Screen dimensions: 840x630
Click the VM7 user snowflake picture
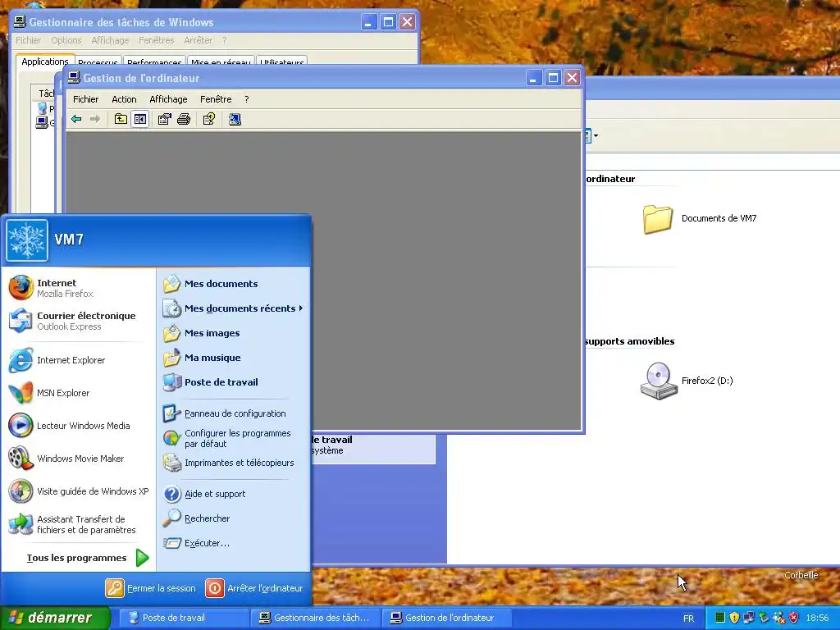coord(27,240)
